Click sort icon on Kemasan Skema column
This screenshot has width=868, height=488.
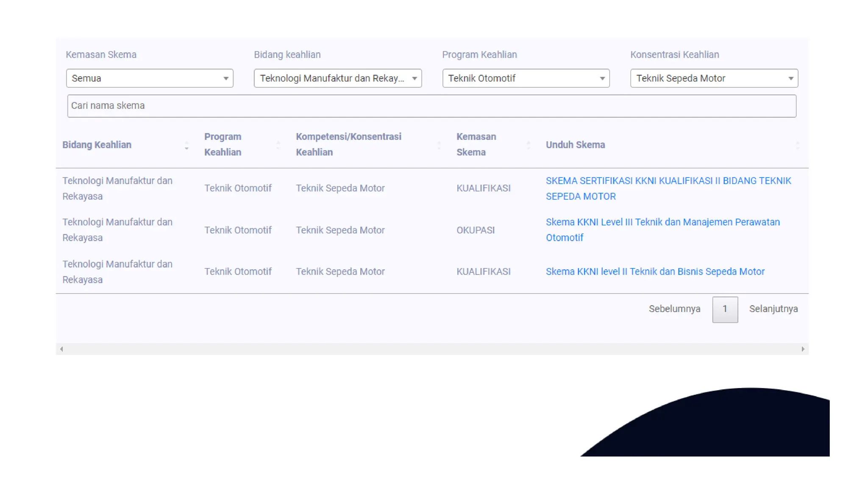[x=528, y=145]
